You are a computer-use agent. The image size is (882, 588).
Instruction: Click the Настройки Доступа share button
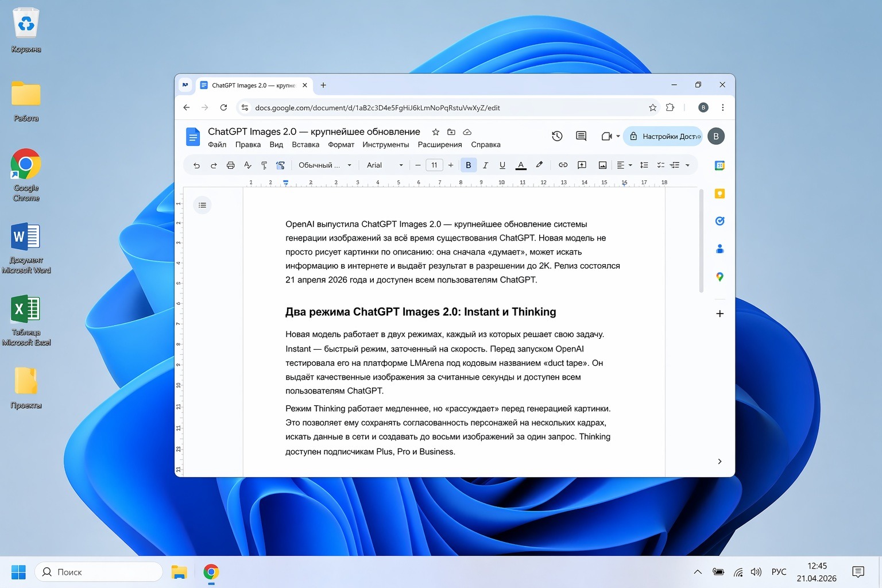pyautogui.click(x=663, y=137)
